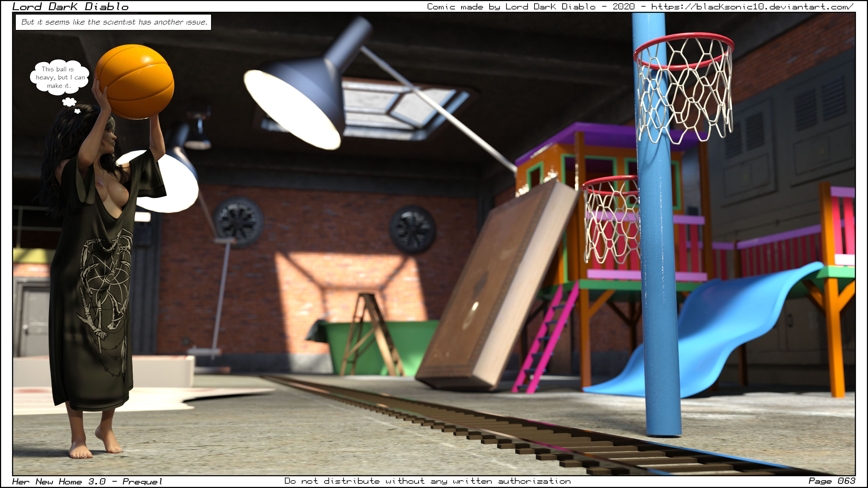Click the thought bubble 'This ball is heavy, but I can make it.'

(x=60, y=77)
